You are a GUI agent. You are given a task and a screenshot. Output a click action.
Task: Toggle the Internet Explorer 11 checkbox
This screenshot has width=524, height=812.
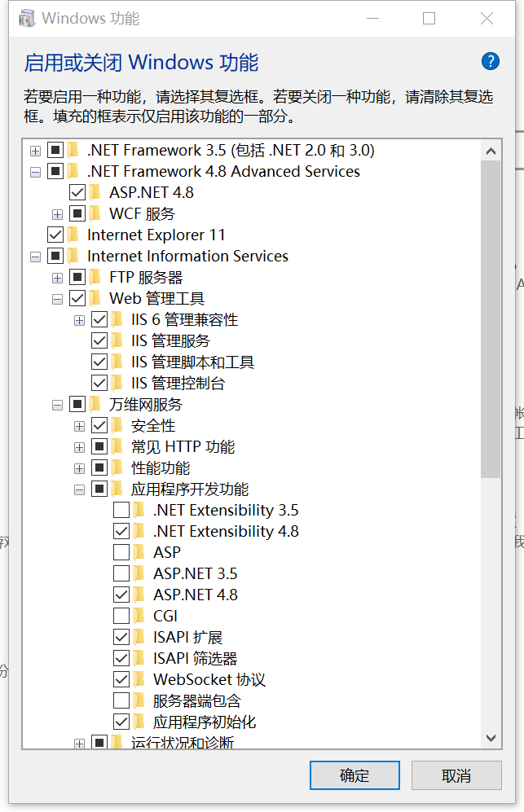(x=55, y=235)
